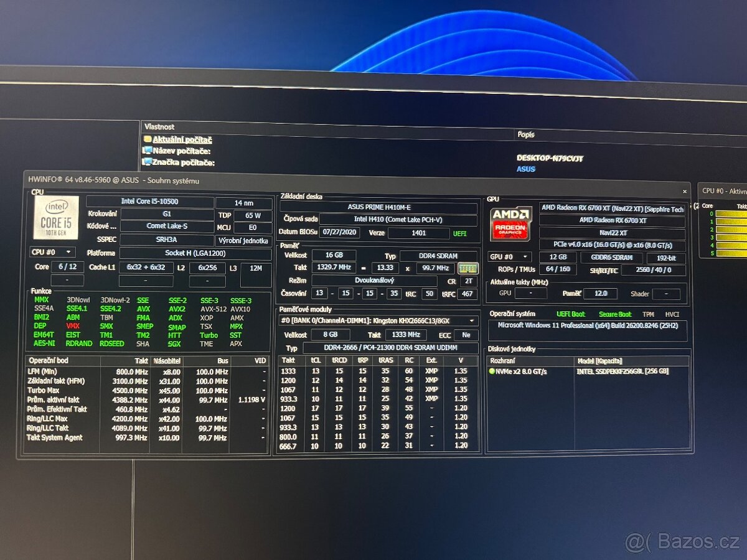Click the Dvoukanálový mode field
This screenshot has width=747, height=560.
374,281
